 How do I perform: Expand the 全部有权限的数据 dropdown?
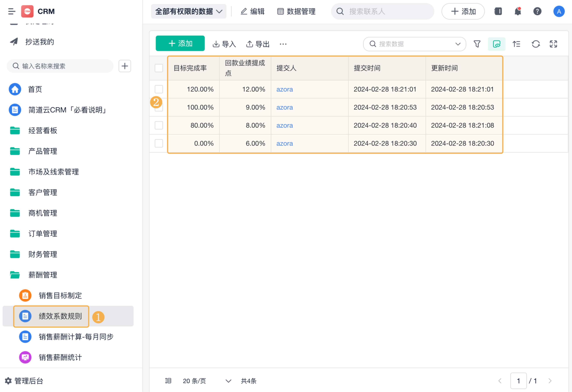pyautogui.click(x=189, y=11)
